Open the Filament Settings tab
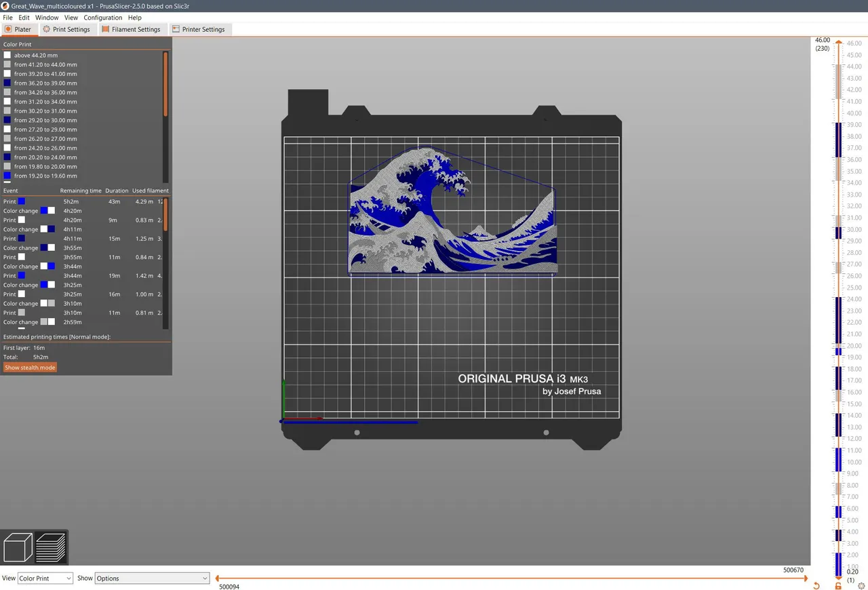Viewport: 868px width, 590px height. pos(132,29)
